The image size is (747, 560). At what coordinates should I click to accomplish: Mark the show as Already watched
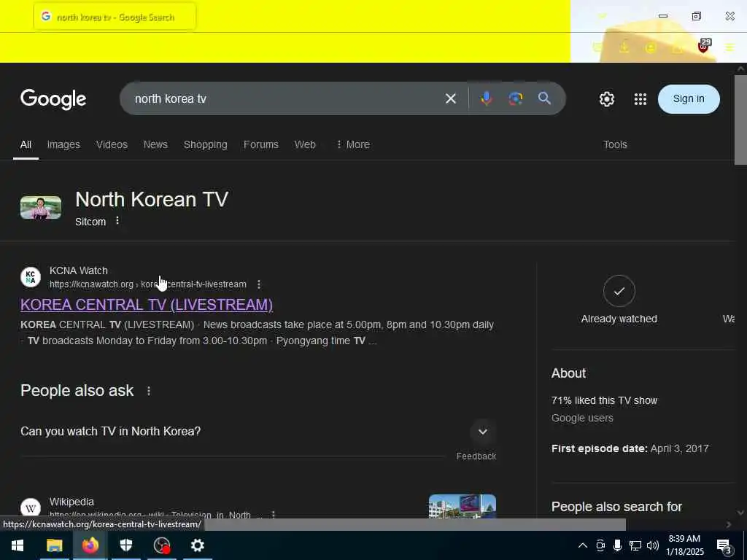[619, 291]
